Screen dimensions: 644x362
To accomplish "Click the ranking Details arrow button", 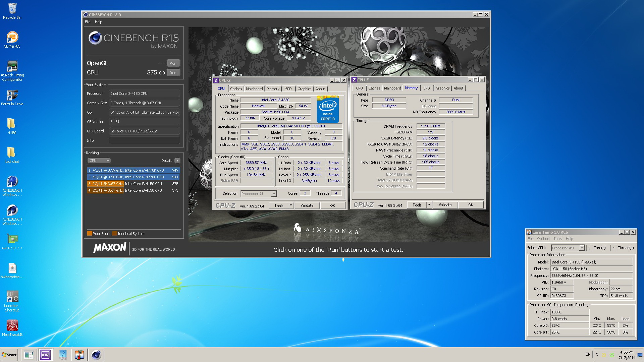I will pos(177,161).
